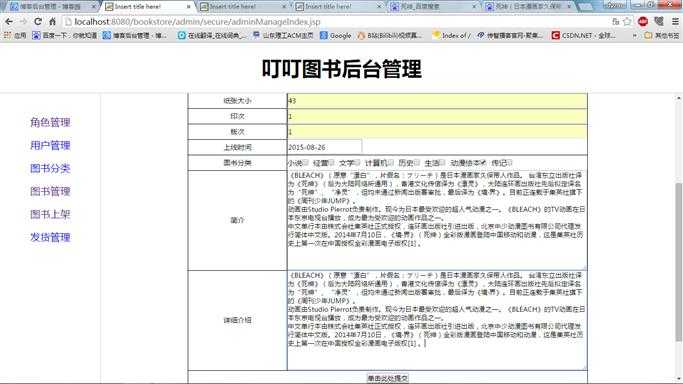Click the address bar URL field
Image resolution: width=683 pixels, height=384 pixels.
(x=335, y=21)
